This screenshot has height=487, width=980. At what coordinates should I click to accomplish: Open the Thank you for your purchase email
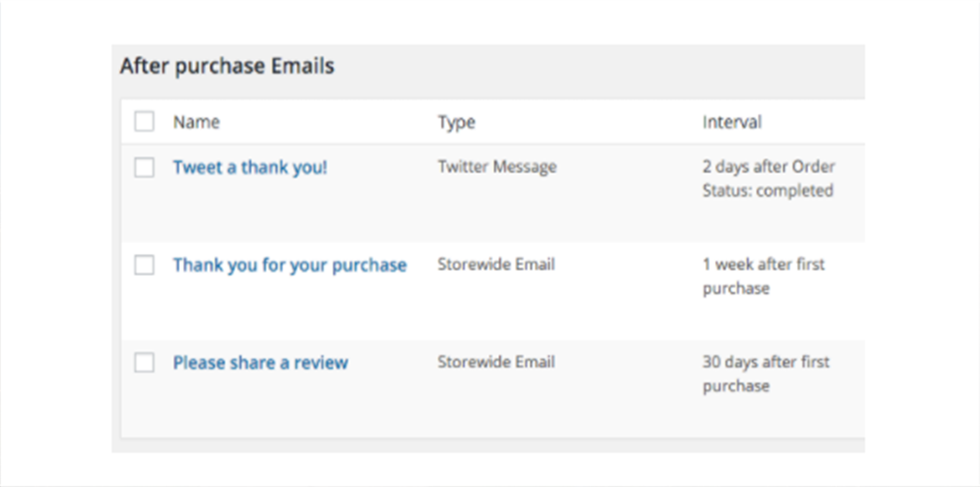coord(290,265)
